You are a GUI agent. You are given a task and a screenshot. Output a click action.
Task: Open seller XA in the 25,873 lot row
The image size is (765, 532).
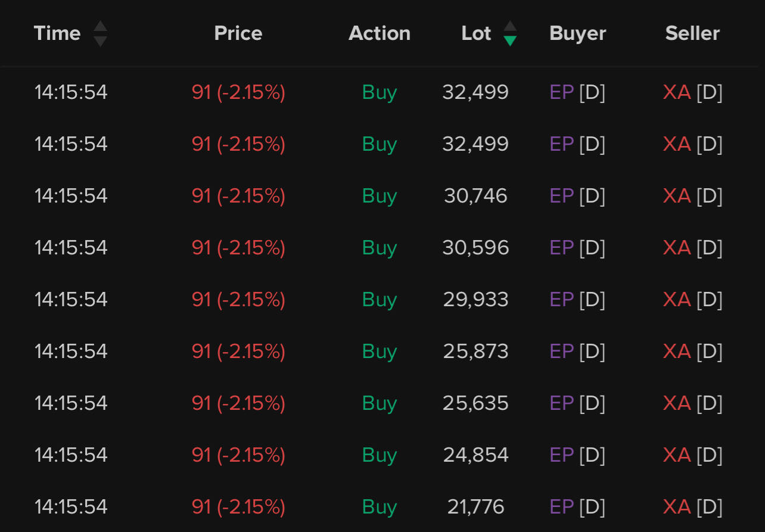pyautogui.click(x=677, y=351)
